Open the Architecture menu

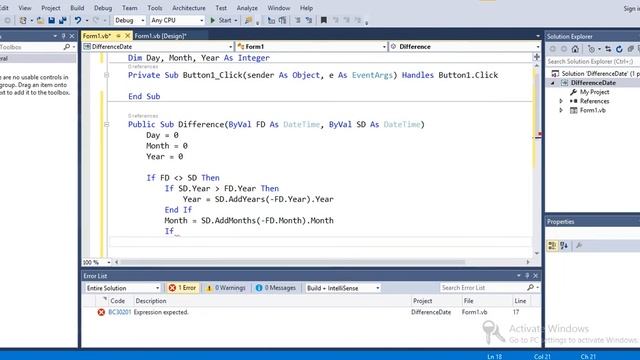coord(189,8)
